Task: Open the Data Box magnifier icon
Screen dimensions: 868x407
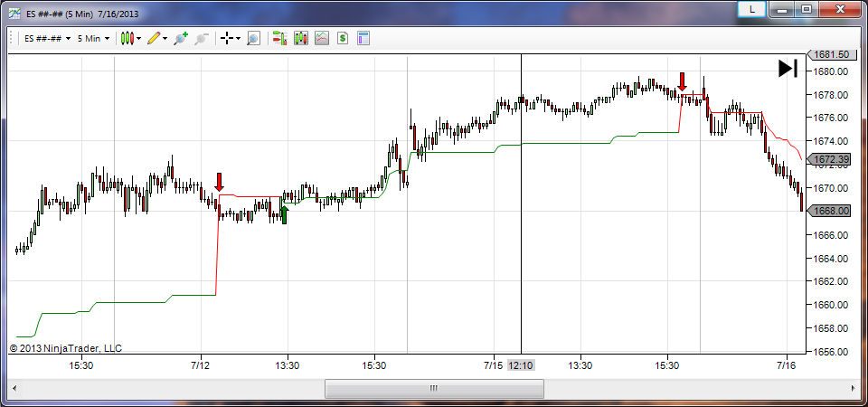Action: [253, 38]
